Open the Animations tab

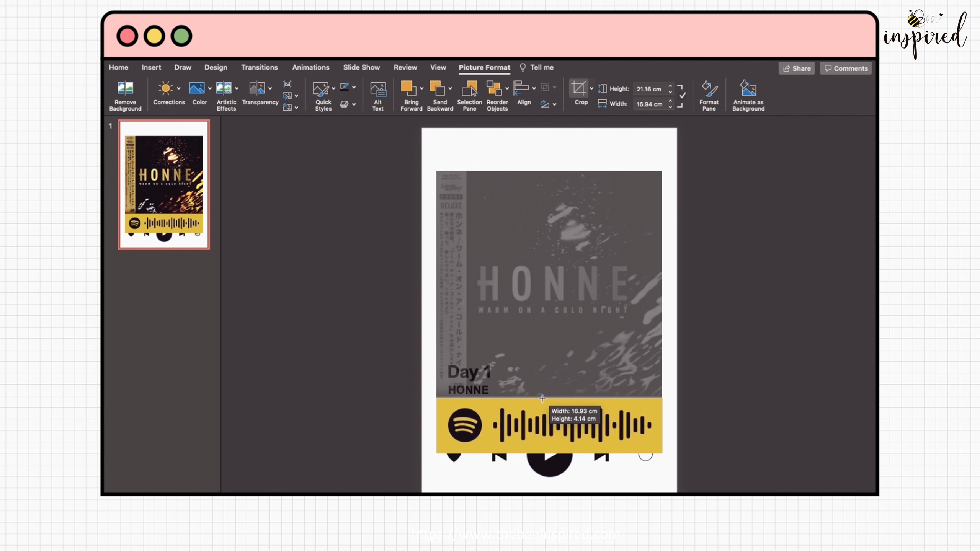[x=310, y=67]
